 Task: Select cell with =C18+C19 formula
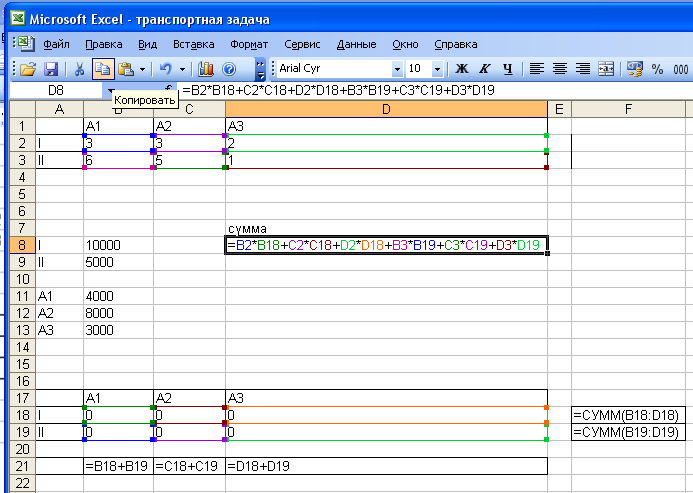coord(189,466)
